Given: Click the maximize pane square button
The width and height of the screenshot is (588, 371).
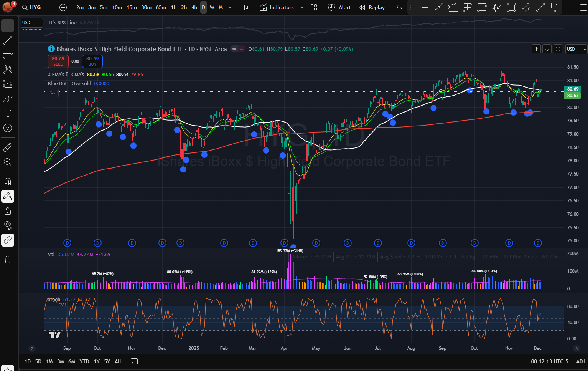Looking at the screenshot, I should click(x=558, y=49).
